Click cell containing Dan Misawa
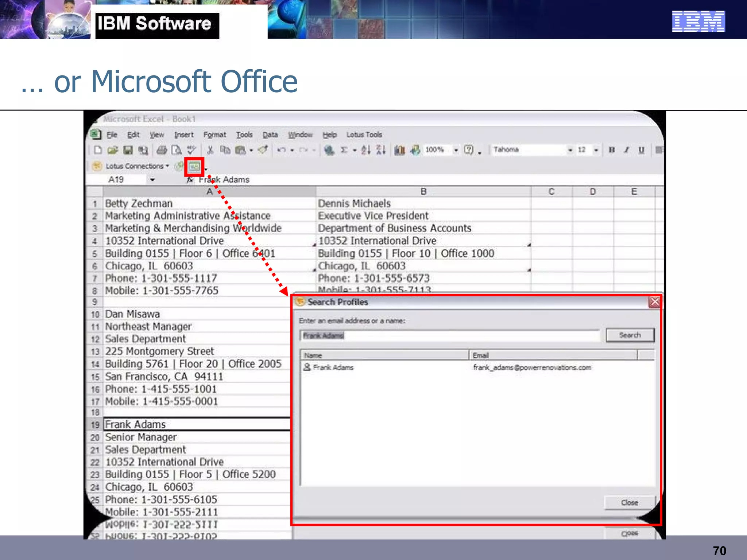 [x=197, y=314]
